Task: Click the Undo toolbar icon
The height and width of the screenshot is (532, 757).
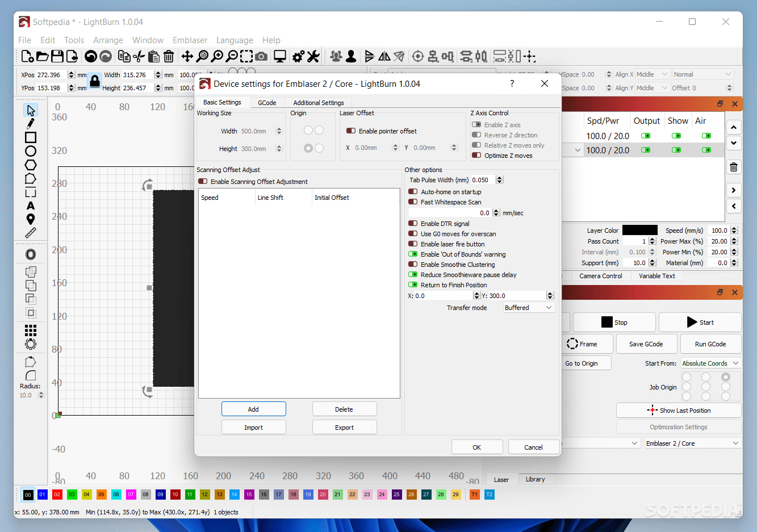Action: click(91, 56)
